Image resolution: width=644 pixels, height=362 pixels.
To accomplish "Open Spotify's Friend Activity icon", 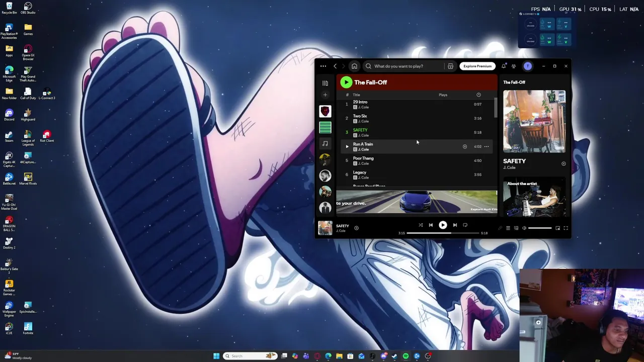I will (514, 66).
